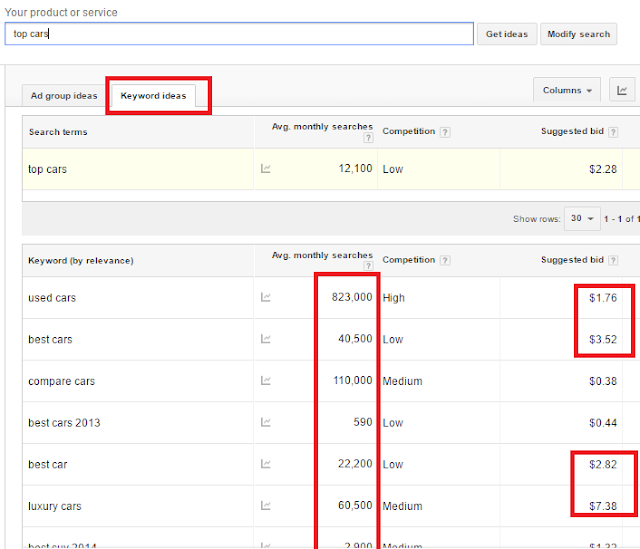
Task: Click the chart view button beside Columns
Action: coord(622,90)
